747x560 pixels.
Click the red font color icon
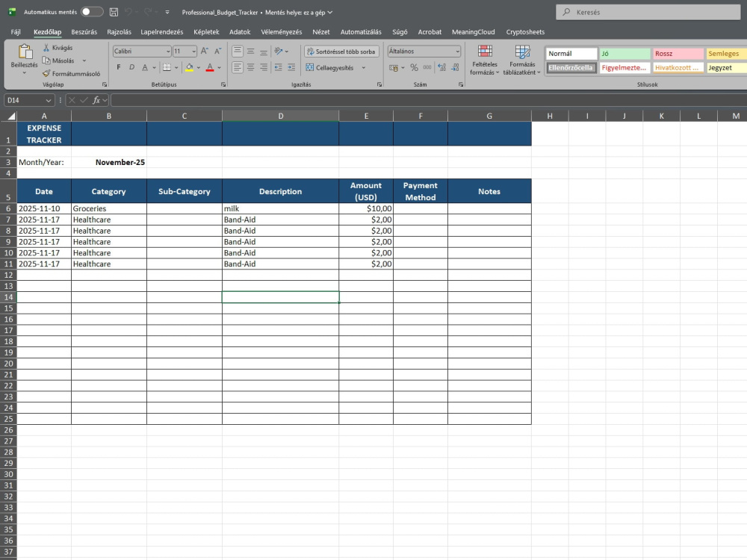click(x=210, y=68)
